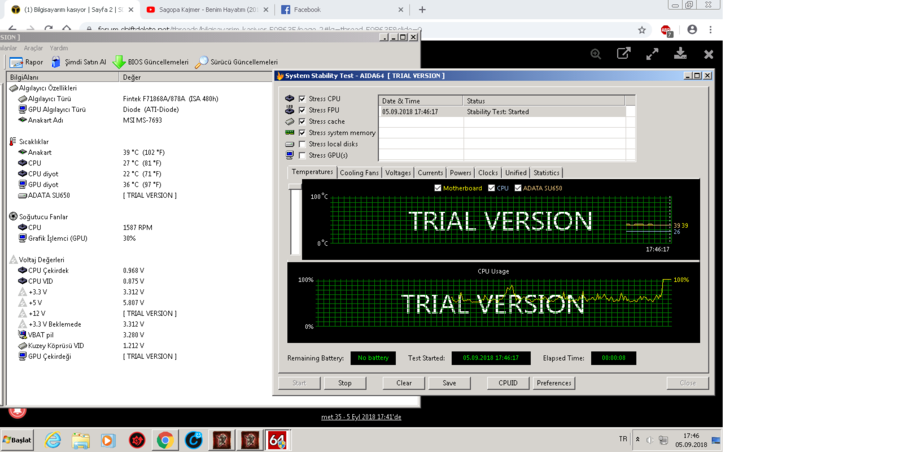
Task: Enable the Stress local disks checkbox
Action: [302, 144]
